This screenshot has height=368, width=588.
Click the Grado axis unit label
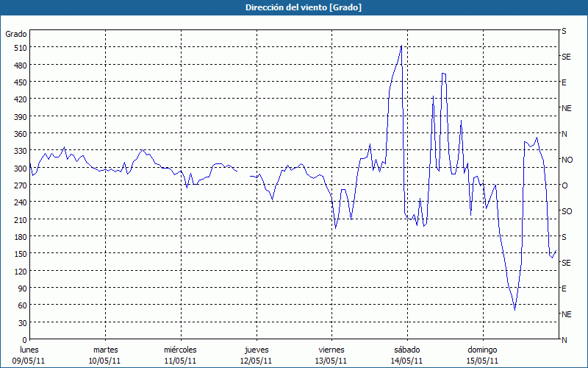(x=16, y=34)
